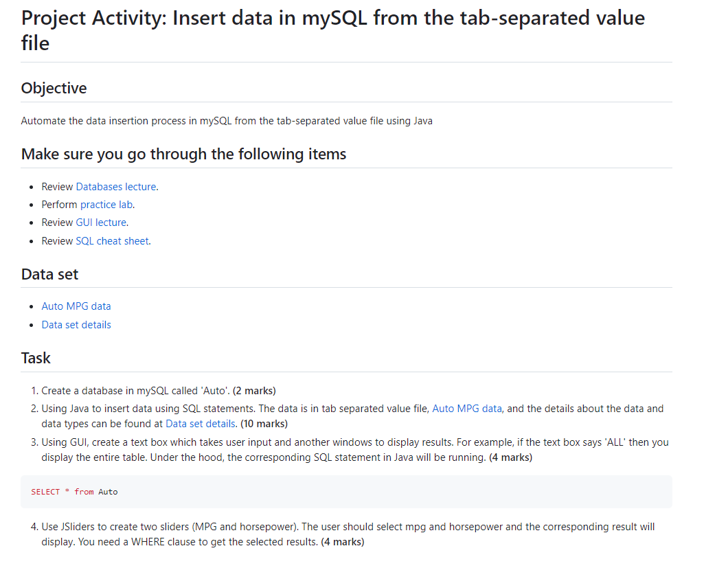Click the Task section heading
This screenshot has width=728, height=568.
(36, 358)
